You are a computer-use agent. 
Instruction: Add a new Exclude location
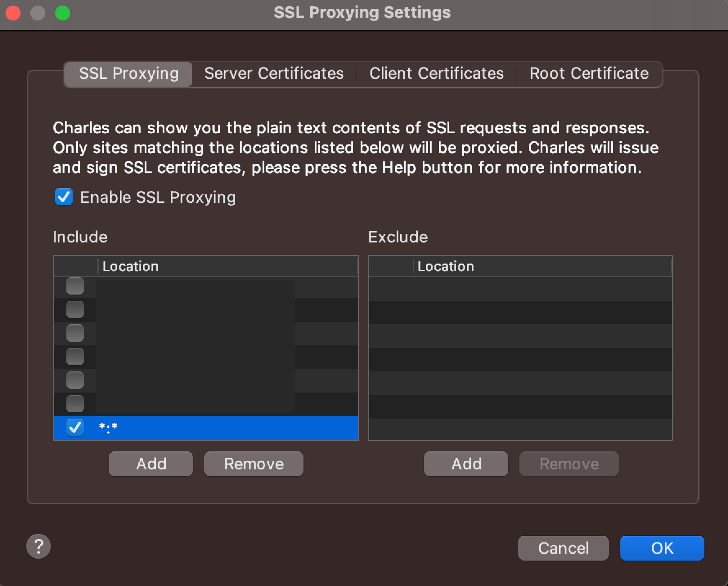click(x=466, y=464)
